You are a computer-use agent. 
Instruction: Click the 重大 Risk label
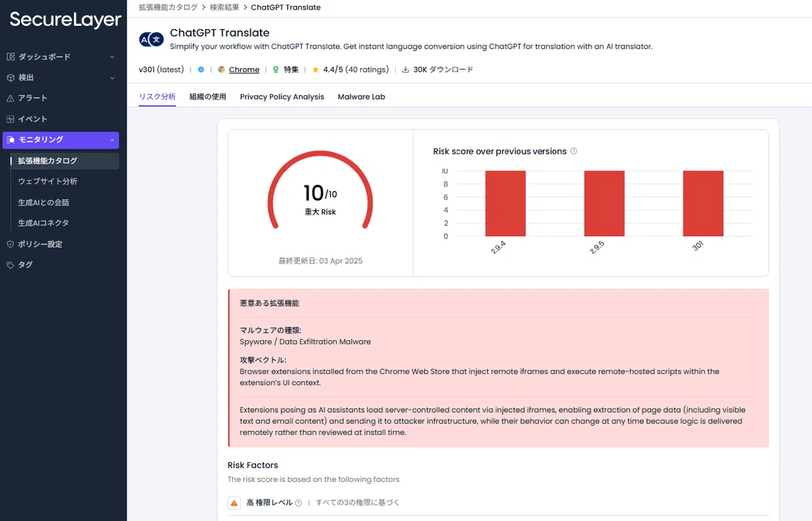(320, 212)
